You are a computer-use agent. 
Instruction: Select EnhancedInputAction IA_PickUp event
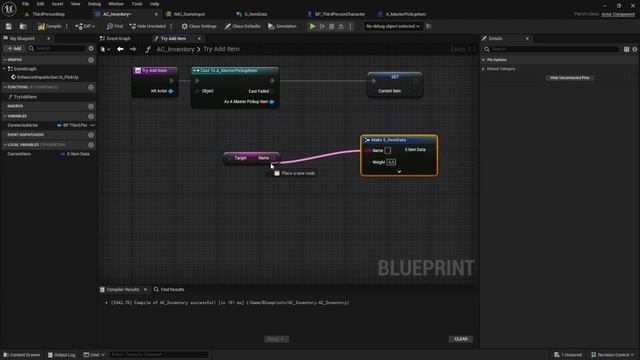tap(45, 77)
